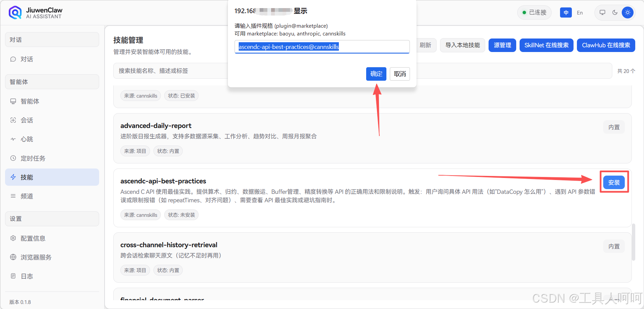This screenshot has height=309, width=644.
Task: Click the lightning icon beside 技能
Action: (13, 177)
